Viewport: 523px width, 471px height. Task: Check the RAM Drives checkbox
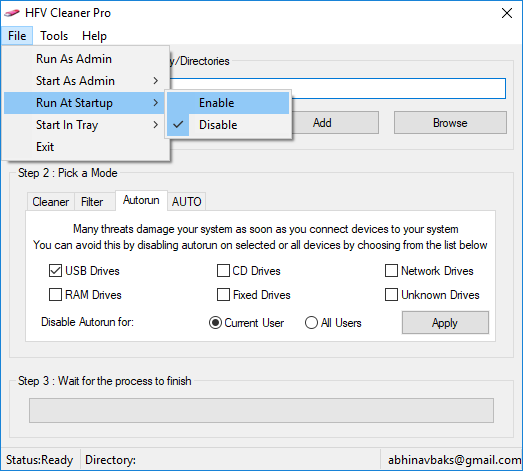[x=55, y=295]
